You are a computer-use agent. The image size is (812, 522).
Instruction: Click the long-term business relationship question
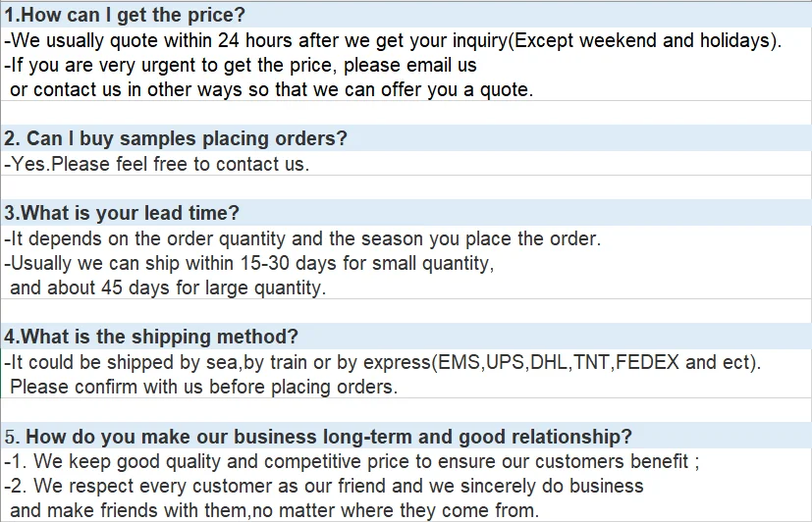coord(318,437)
